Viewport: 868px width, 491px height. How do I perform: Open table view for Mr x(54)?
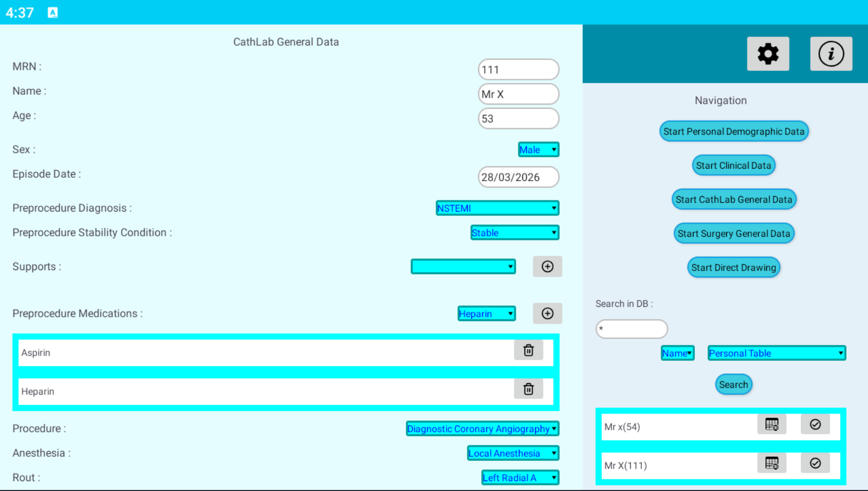(x=771, y=424)
